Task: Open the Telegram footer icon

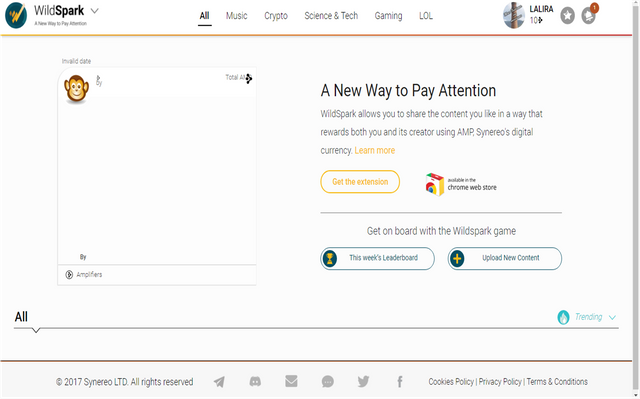Action: 219,382
